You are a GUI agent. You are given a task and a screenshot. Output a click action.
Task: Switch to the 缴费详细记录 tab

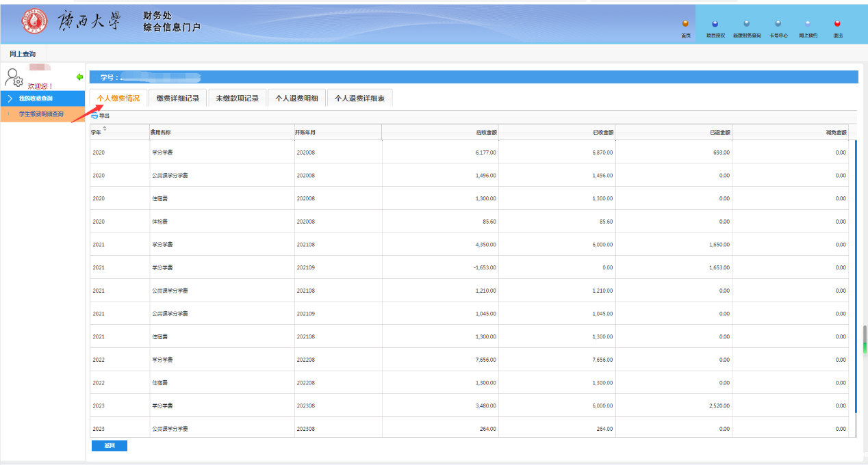[x=177, y=98]
